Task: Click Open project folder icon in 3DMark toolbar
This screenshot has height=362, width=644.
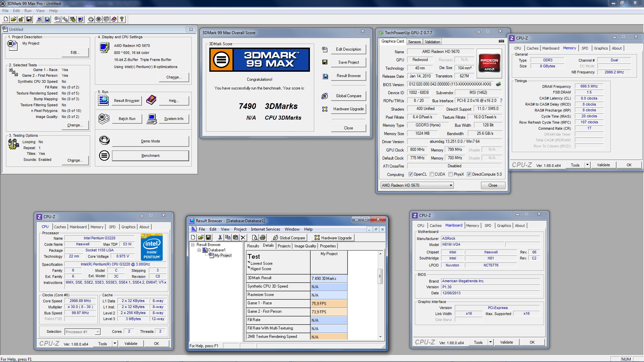Action: point(13,19)
